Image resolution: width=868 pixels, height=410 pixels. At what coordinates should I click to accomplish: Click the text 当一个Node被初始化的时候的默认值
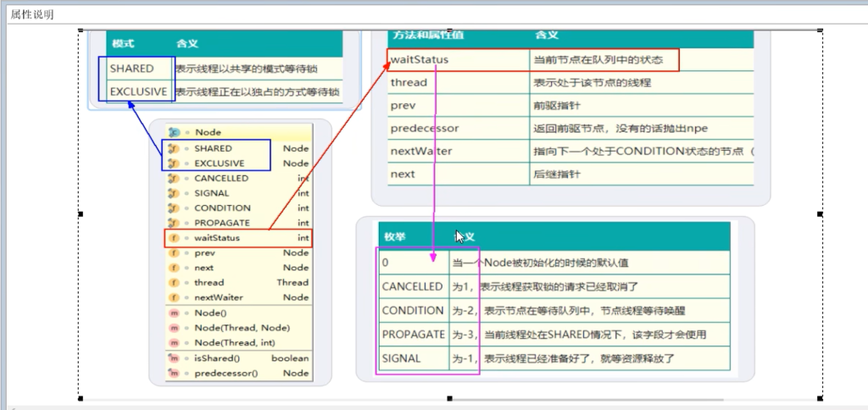pyautogui.click(x=540, y=263)
